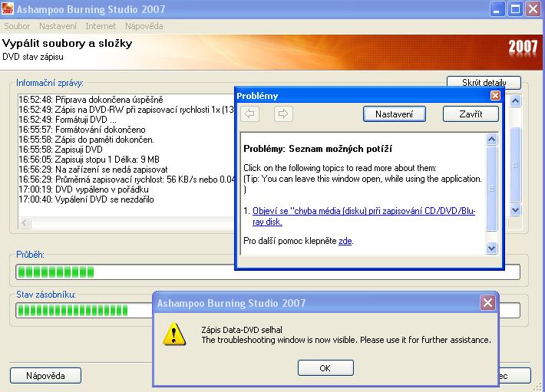The width and height of the screenshot is (545, 392).
Task: Click the forward arrow in Problémy window
Action: (x=283, y=114)
